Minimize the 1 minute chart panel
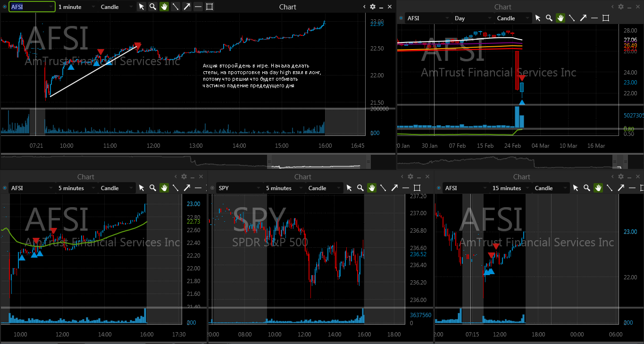 coord(381,7)
